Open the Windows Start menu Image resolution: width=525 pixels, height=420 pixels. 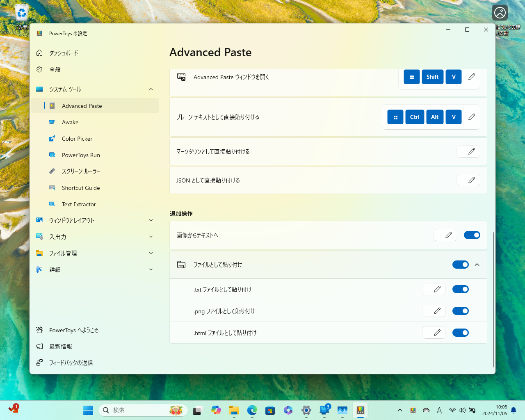pos(88,410)
